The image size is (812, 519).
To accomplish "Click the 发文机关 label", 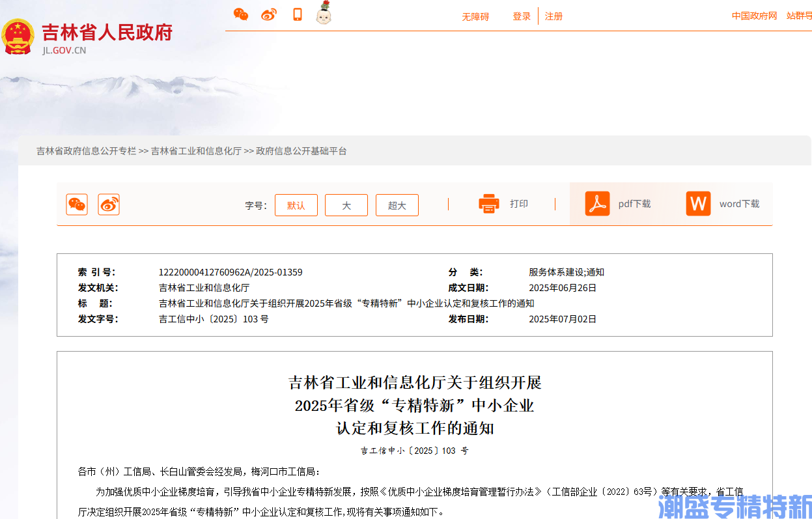I will 98,288.
